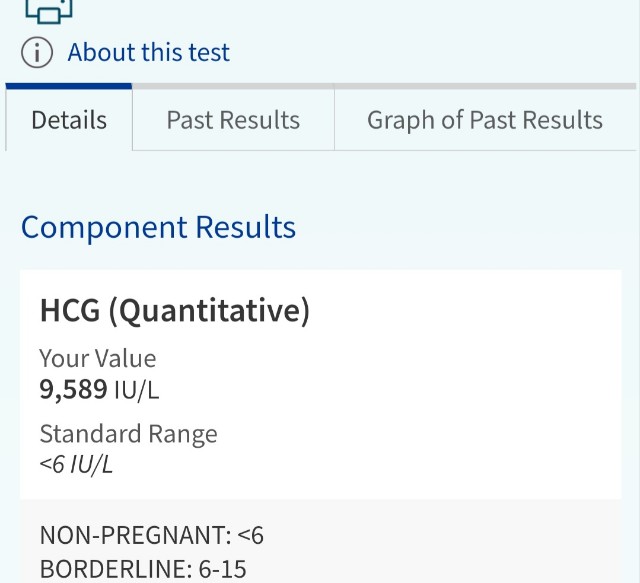Image resolution: width=640 pixels, height=583 pixels.
Task: Switch to the Past Results tab
Action: (x=233, y=120)
